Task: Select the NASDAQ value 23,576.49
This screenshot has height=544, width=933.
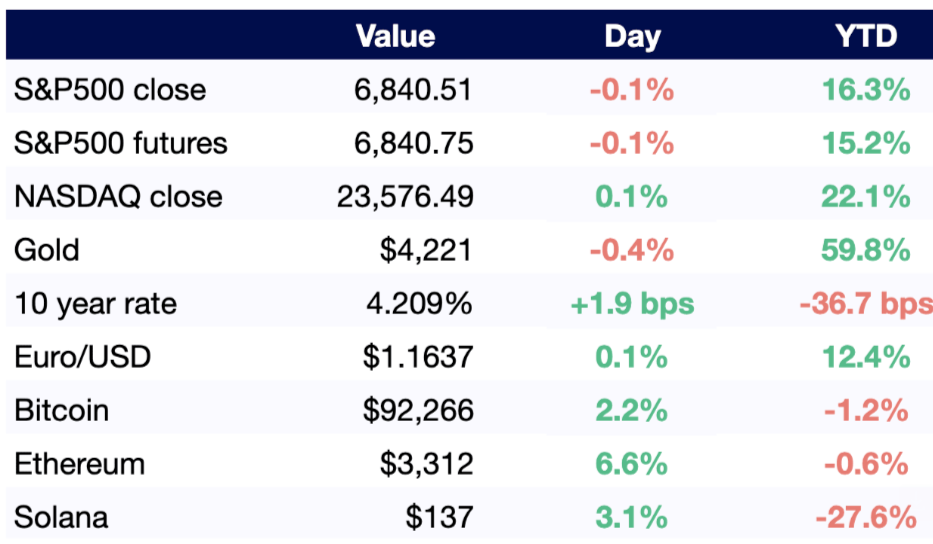Action: tap(406, 196)
